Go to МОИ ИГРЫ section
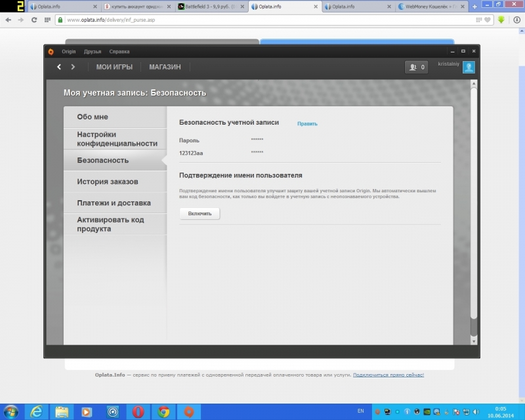This screenshot has width=525, height=420. 114,67
